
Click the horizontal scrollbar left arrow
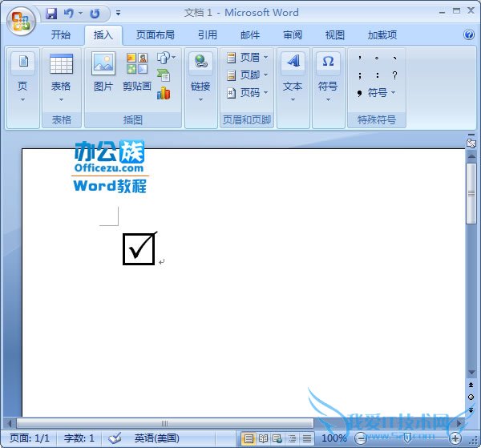(9, 423)
